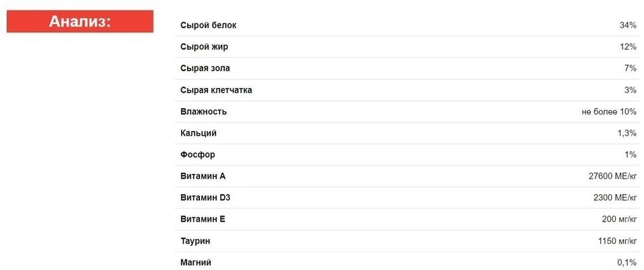Click the 27600 МЕ/кг value
644x270 pixels.
[612, 176]
